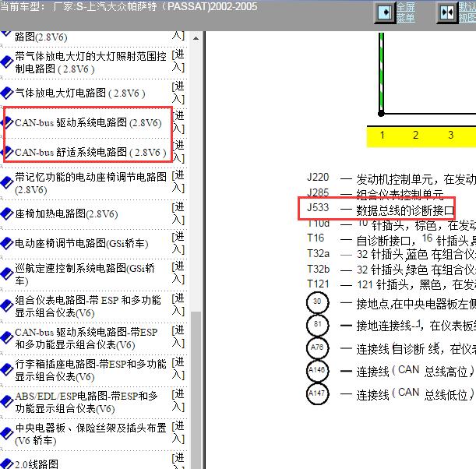
Task: Click the circled 30 ground point symbol
Action: click(317, 301)
